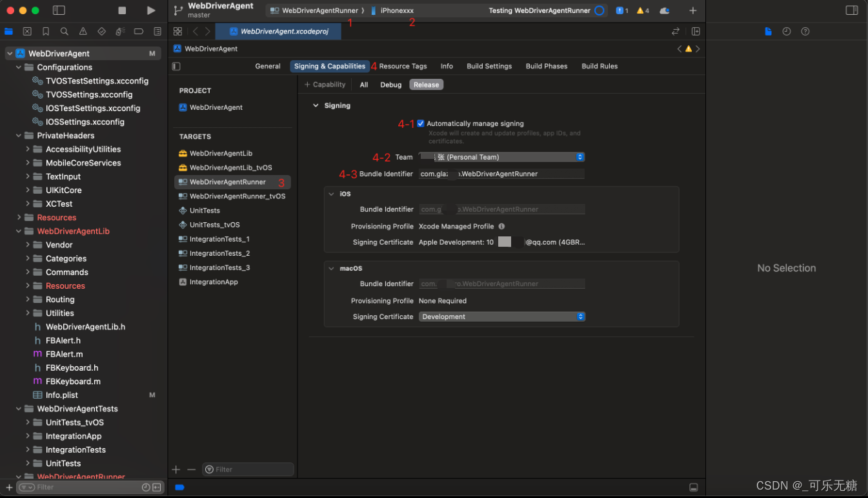The height and width of the screenshot is (498, 868).
Task: Open the Build Phases tab
Action: pyautogui.click(x=547, y=66)
